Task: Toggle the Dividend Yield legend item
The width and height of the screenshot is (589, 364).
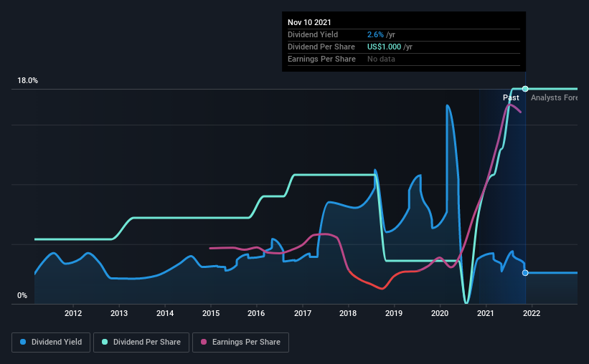Action: 52,343
